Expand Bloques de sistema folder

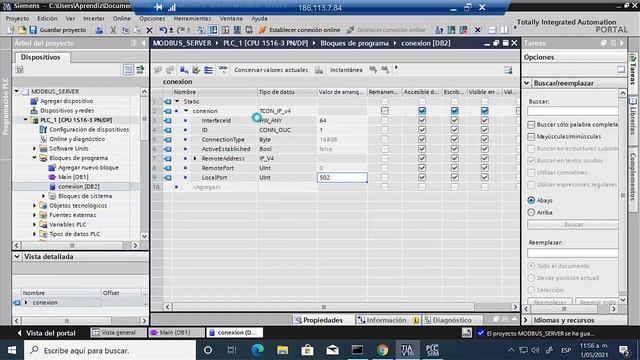44,196
